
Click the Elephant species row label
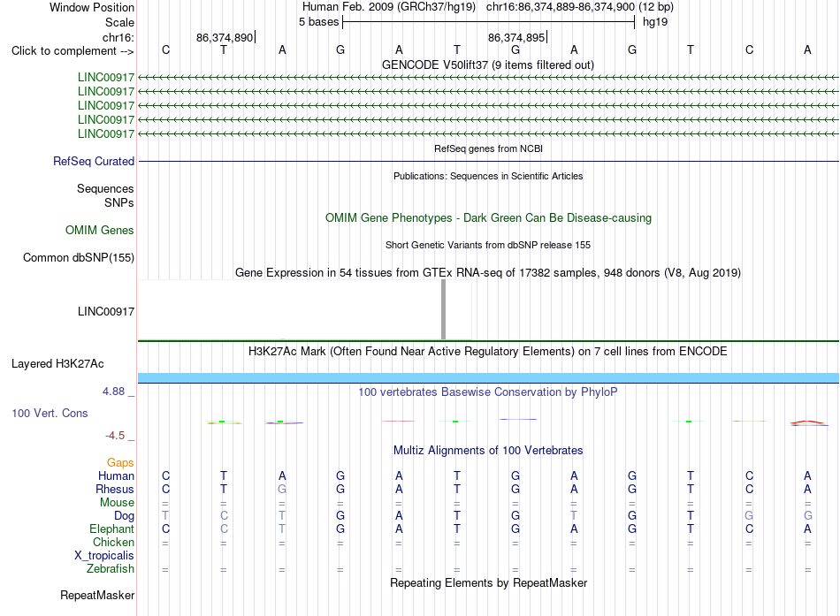tap(112, 529)
